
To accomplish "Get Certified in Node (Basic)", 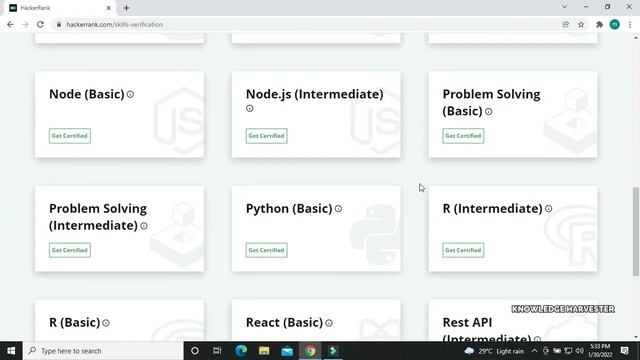I will [x=70, y=136].
